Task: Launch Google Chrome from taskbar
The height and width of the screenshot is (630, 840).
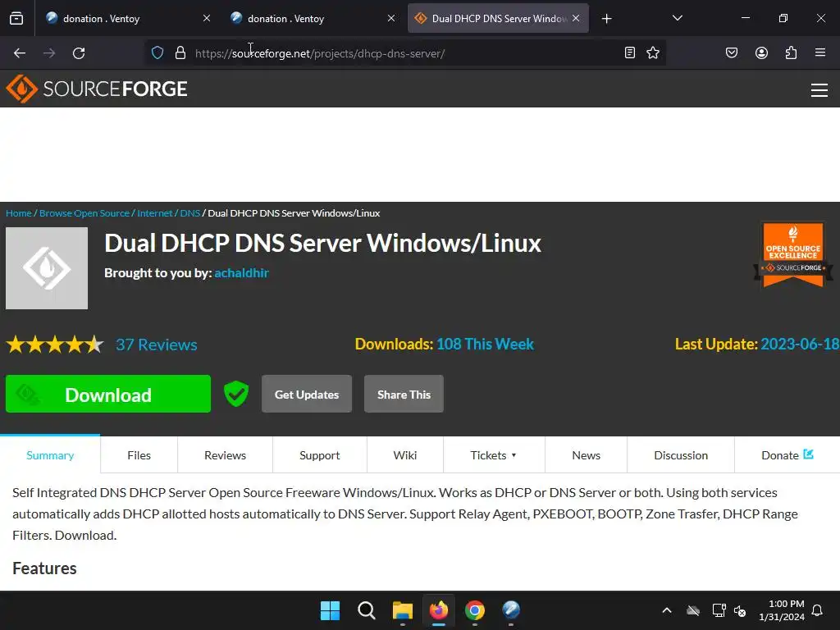Action: point(475,610)
